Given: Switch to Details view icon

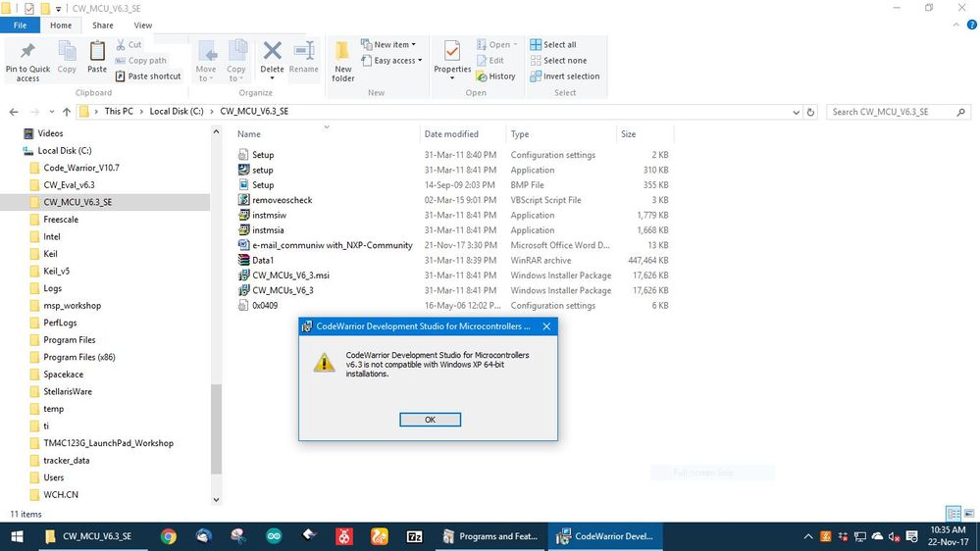Looking at the screenshot, I should click(x=954, y=514).
